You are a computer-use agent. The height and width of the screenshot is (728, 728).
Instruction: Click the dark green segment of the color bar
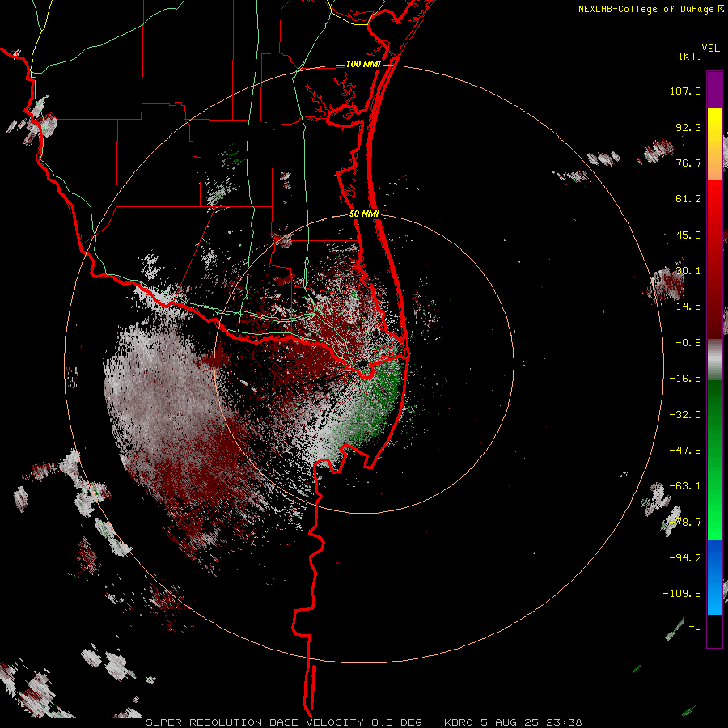(714, 459)
